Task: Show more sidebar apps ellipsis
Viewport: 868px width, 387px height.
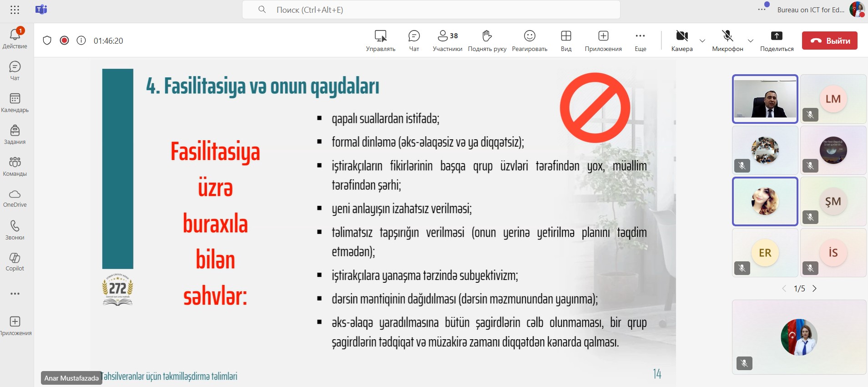Action: pyautogui.click(x=15, y=294)
